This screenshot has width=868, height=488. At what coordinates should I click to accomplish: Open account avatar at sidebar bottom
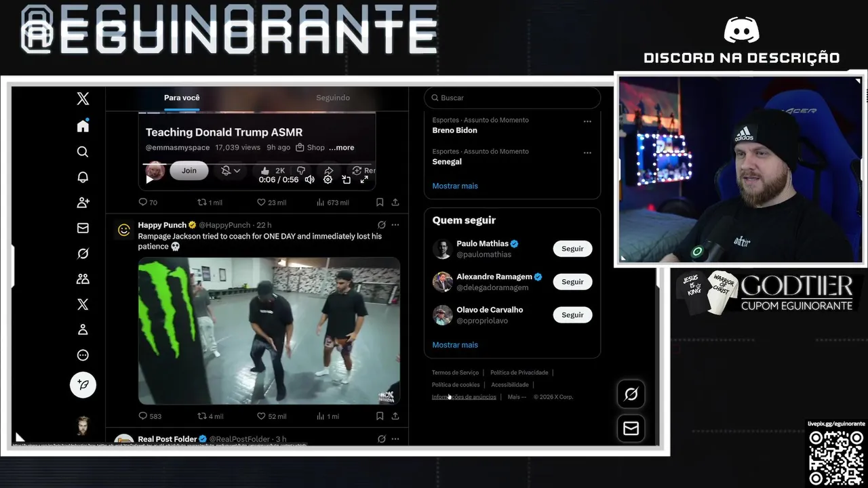pyautogui.click(x=83, y=426)
